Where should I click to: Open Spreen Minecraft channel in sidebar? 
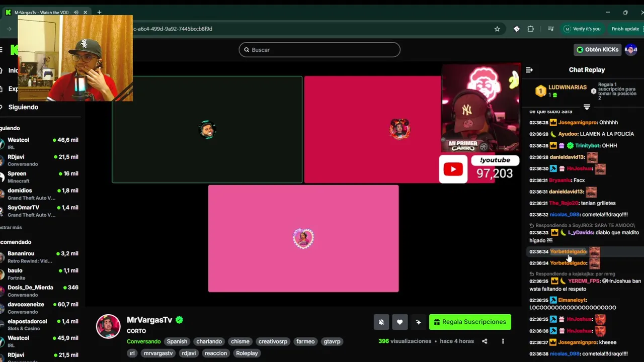pyautogui.click(x=40, y=177)
